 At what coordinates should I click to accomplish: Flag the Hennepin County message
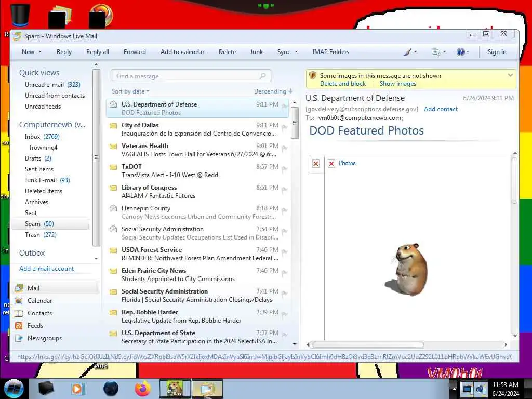tap(284, 211)
